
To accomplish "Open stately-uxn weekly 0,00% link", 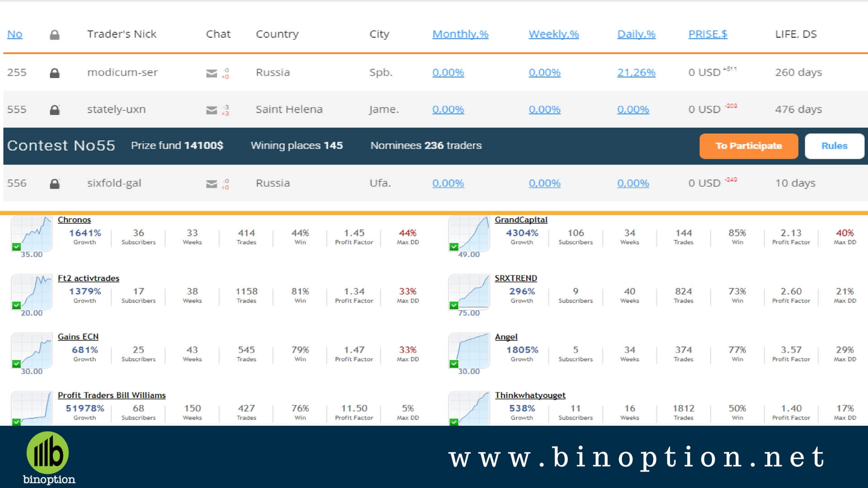I will click(545, 110).
